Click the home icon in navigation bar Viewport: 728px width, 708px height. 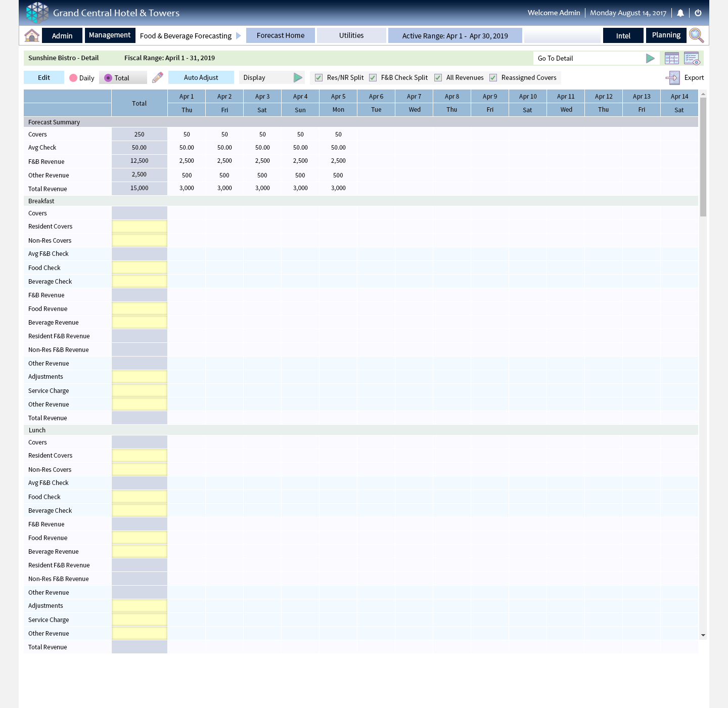coord(32,35)
